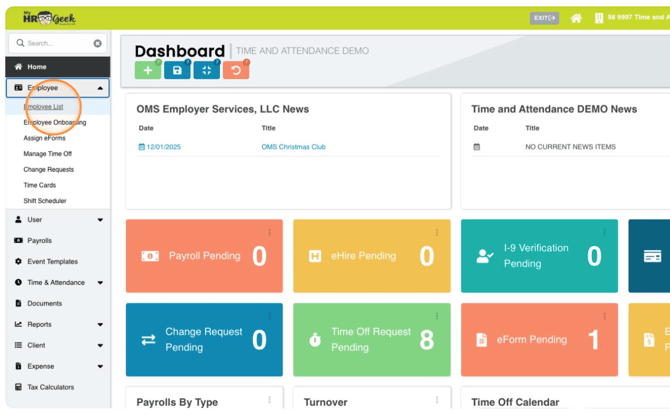Expand the User menu section
670x417 pixels.
(x=100, y=220)
